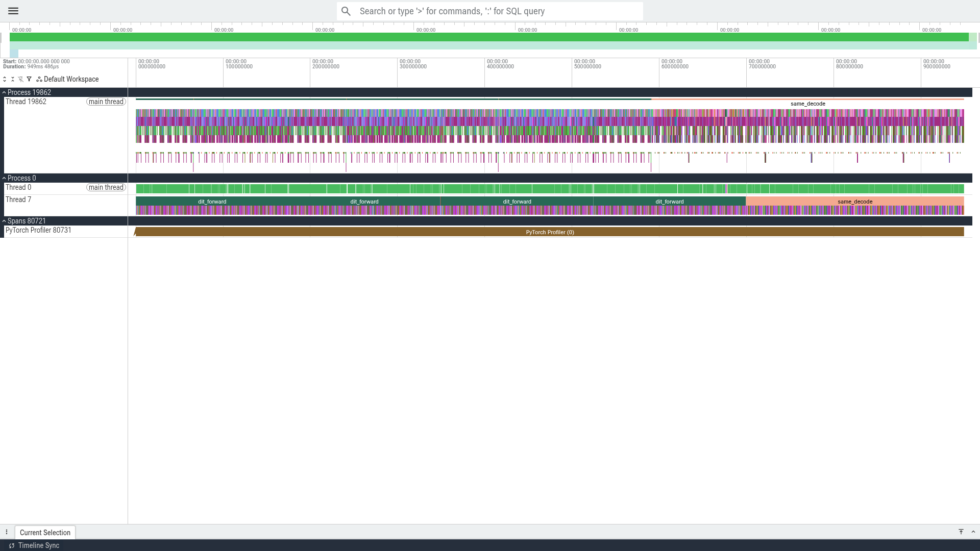The image size is (980, 551).
Task: Click Timeline Sync in status bar
Action: [x=39, y=545]
